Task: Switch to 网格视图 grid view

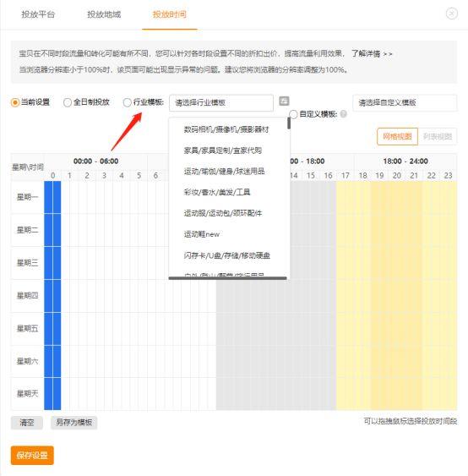Action: click(x=397, y=136)
